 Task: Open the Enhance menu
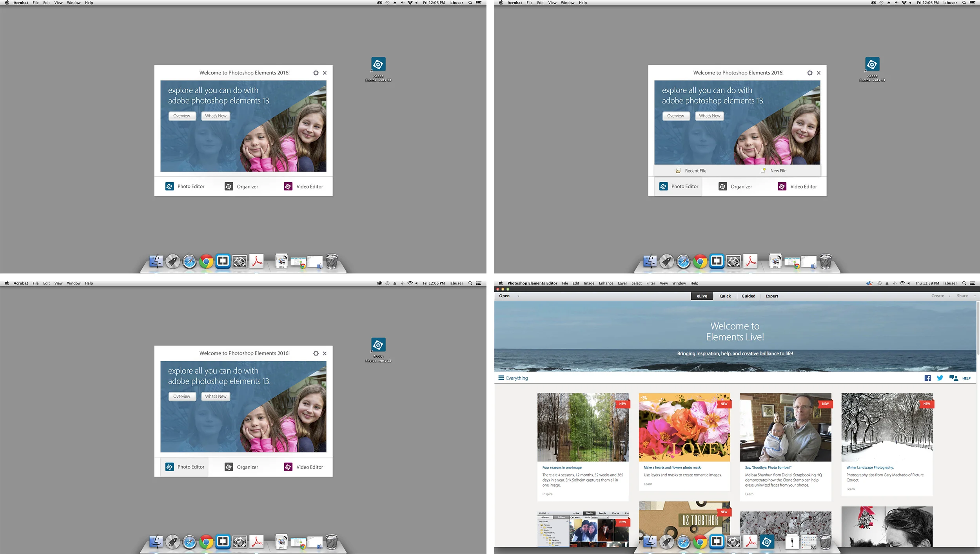(606, 283)
